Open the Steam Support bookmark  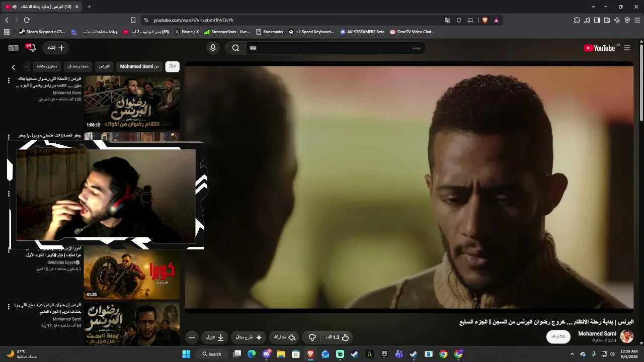pyautogui.click(x=42, y=32)
